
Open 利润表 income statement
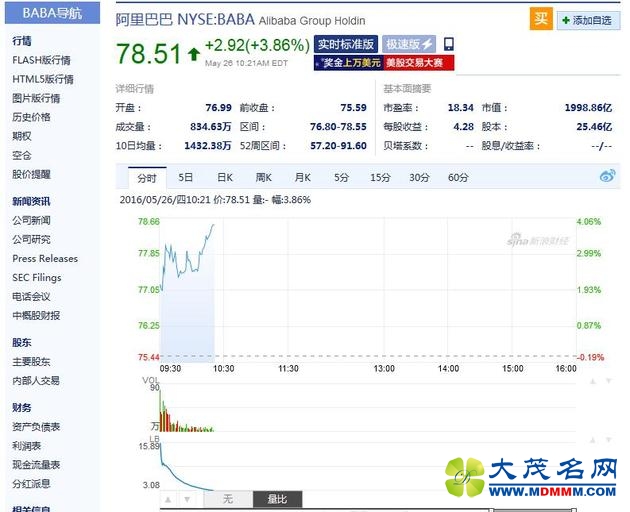tap(27, 446)
